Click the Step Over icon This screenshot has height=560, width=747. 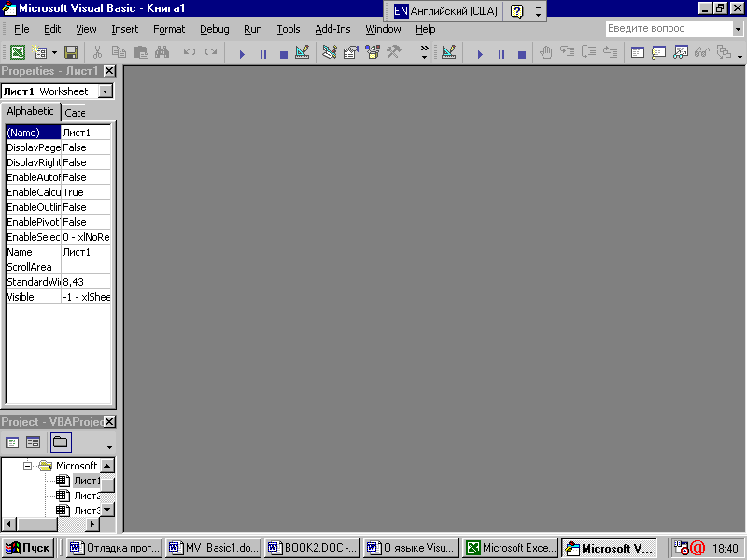click(589, 51)
